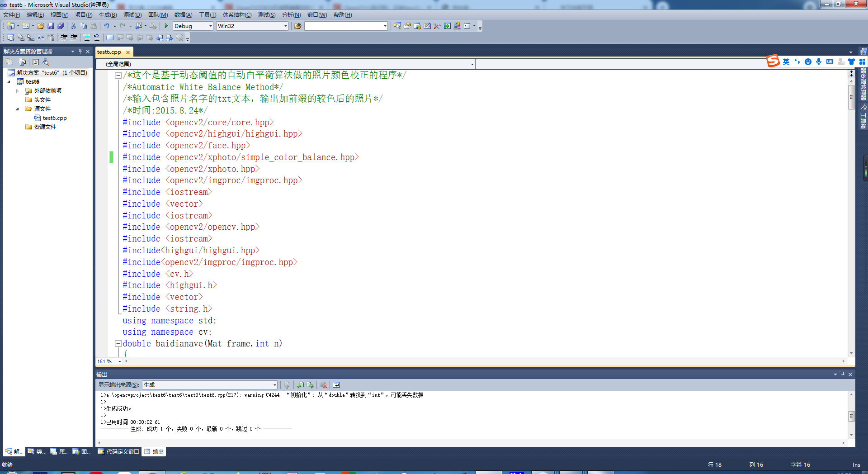Viewport: 868px width, 474px height.
Task: Open the find combo box dropdown
Action: [385, 26]
